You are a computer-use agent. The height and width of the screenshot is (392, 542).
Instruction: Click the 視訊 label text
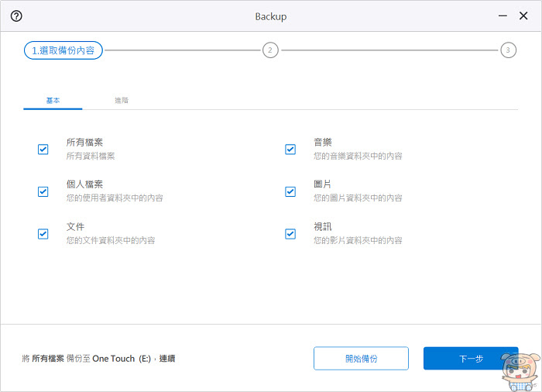coord(323,227)
